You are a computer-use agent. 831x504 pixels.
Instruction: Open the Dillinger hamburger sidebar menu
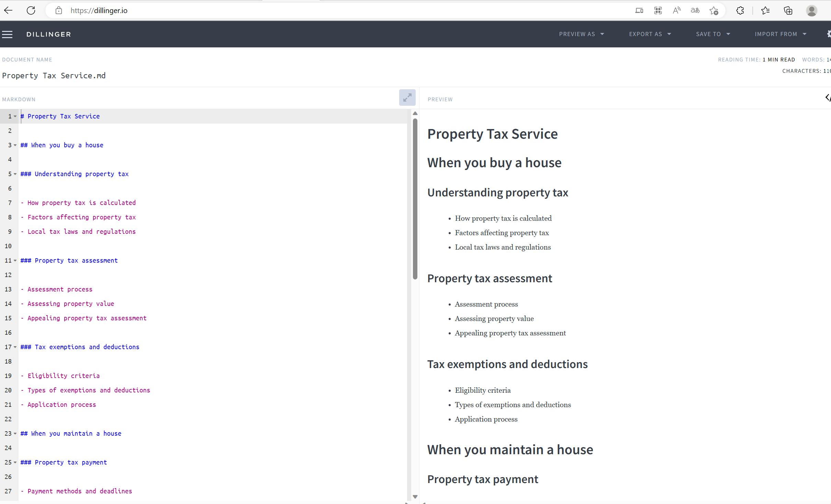click(7, 34)
